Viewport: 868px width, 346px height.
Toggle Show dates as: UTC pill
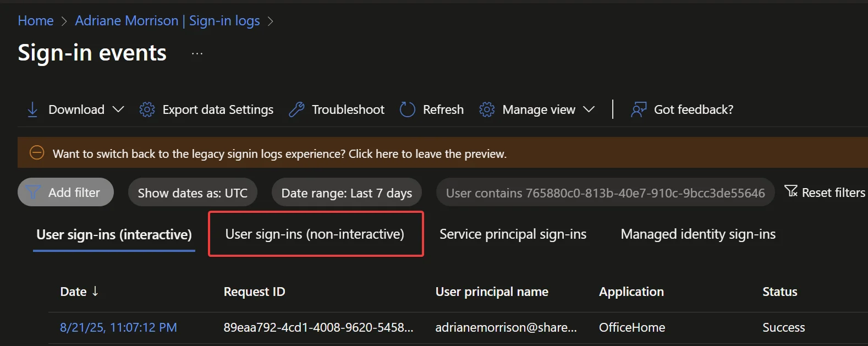click(193, 193)
